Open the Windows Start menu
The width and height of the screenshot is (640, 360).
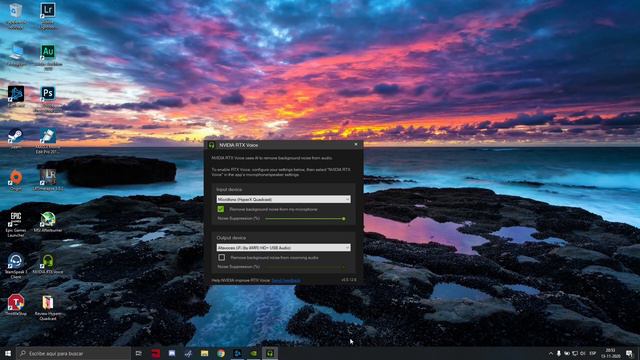pyautogui.click(x=8, y=353)
